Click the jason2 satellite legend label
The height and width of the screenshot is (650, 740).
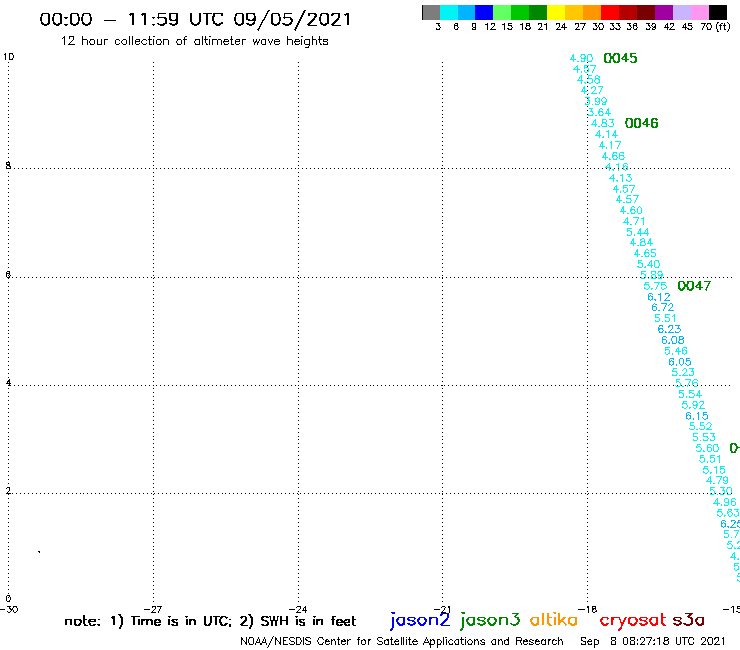[420, 621]
